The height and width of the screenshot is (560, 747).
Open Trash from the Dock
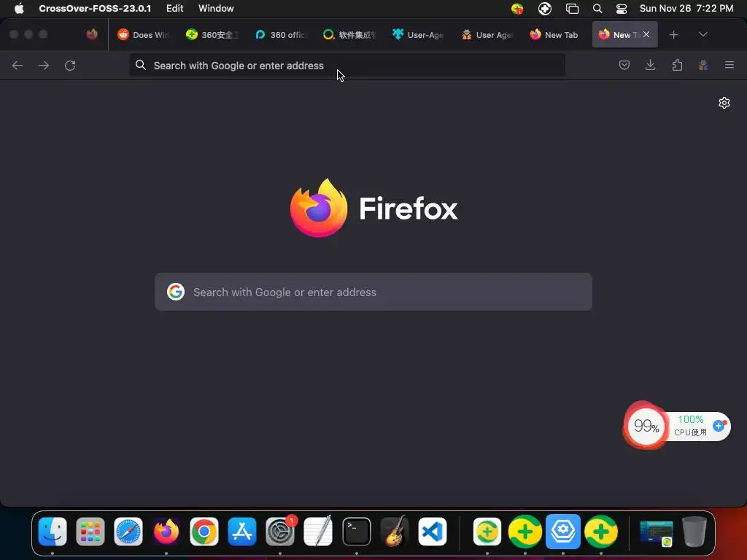[x=694, y=531]
